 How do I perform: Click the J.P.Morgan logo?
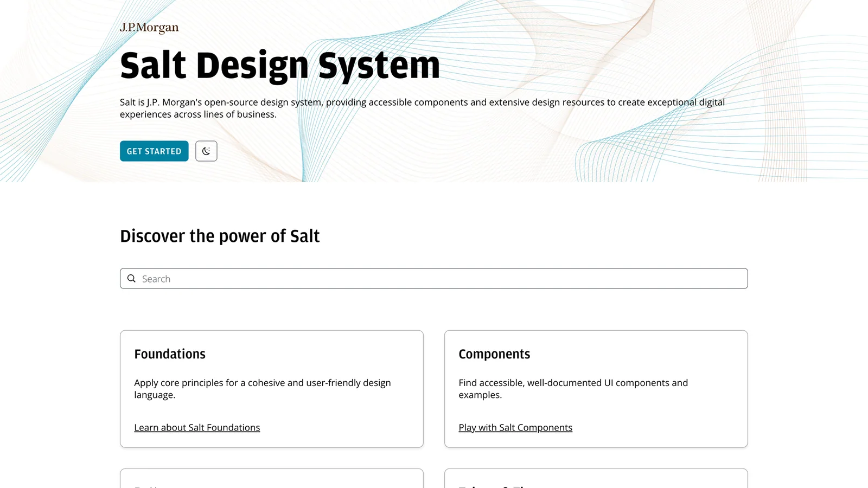coord(149,28)
